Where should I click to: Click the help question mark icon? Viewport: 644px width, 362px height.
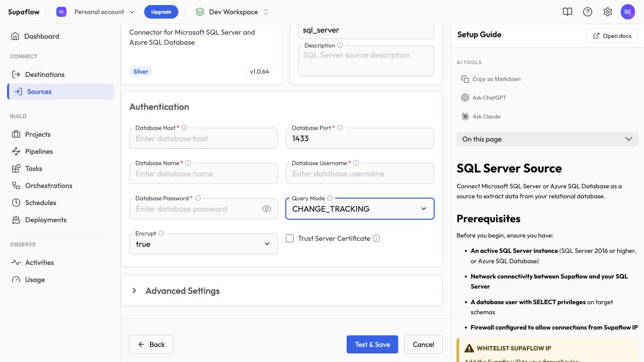click(588, 12)
